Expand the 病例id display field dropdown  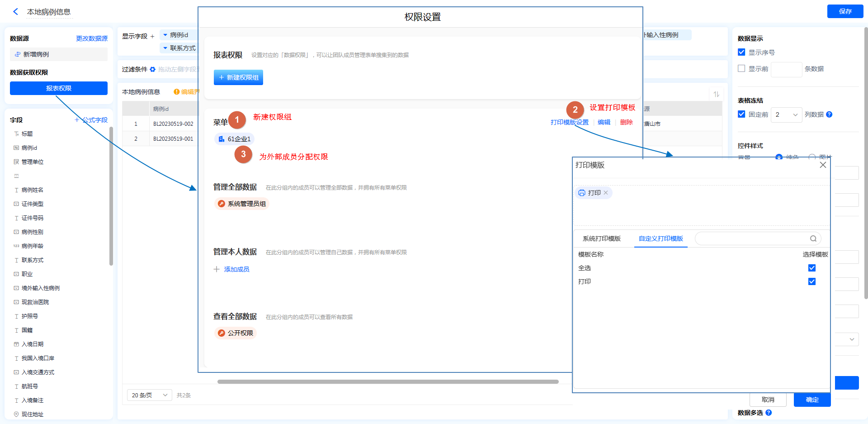(x=165, y=35)
